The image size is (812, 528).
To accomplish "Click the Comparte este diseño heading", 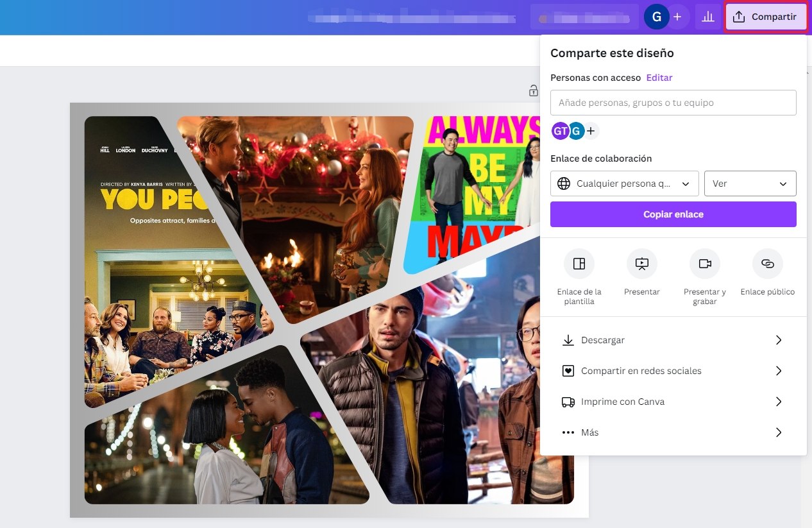I will coord(612,53).
